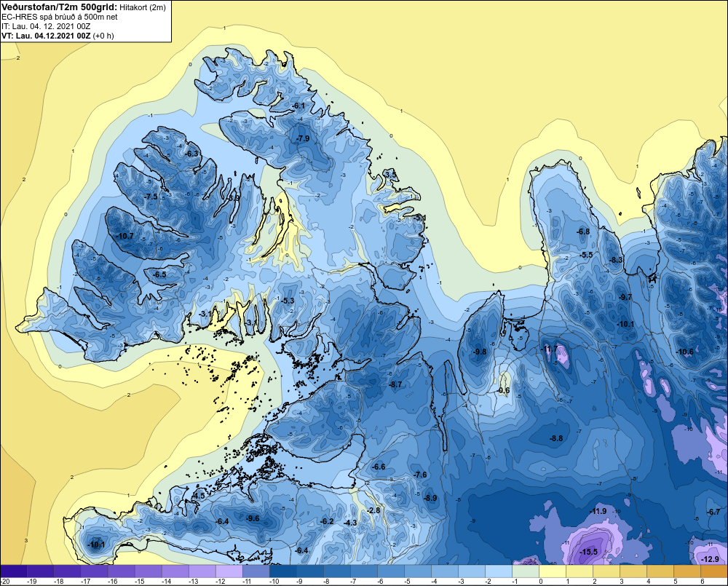Click the legend swatch between -20 and -19
The height and width of the screenshot is (586, 728).
(14, 571)
